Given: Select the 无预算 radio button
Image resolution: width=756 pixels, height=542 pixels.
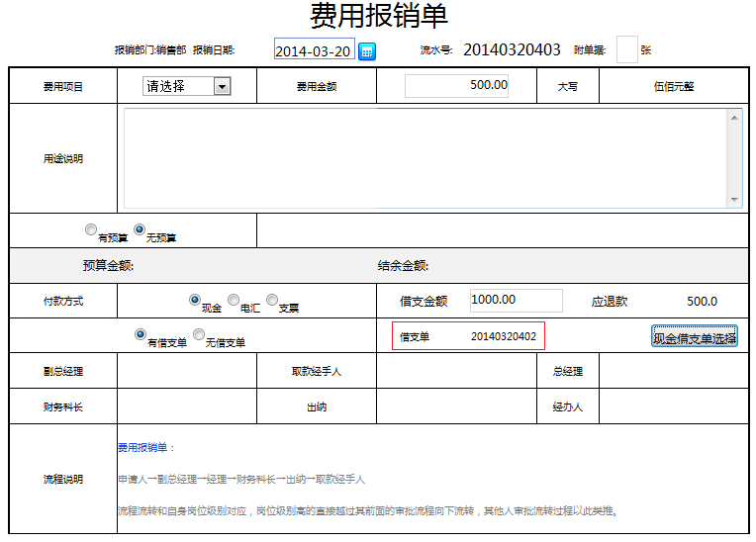Looking at the screenshot, I should 140,228.
